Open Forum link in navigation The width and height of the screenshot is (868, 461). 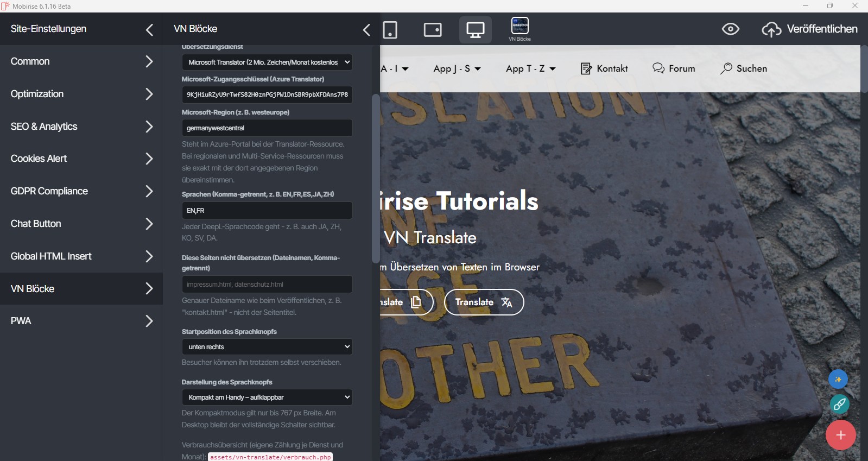tap(674, 68)
